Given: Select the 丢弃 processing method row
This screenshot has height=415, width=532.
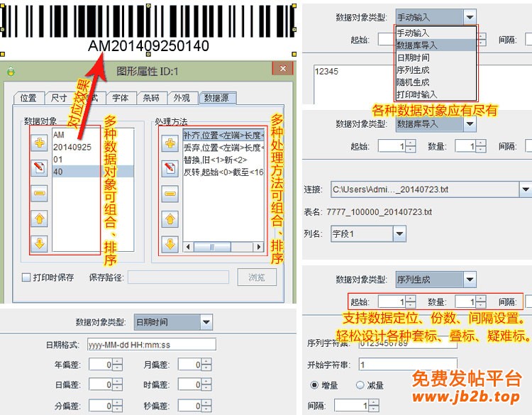Looking at the screenshot, I should coord(223,148).
